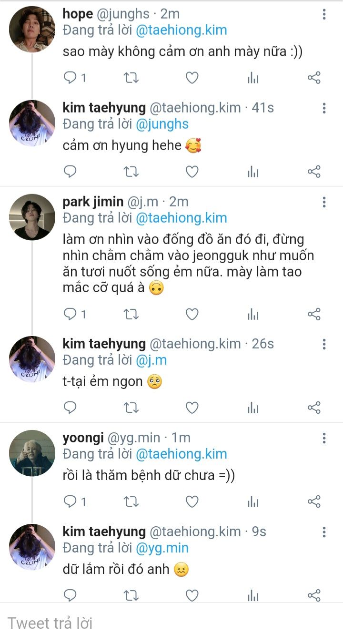This screenshot has height=644, width=343.
Task: View analytics for park jimin's tweet
Action: coord(253,314)
